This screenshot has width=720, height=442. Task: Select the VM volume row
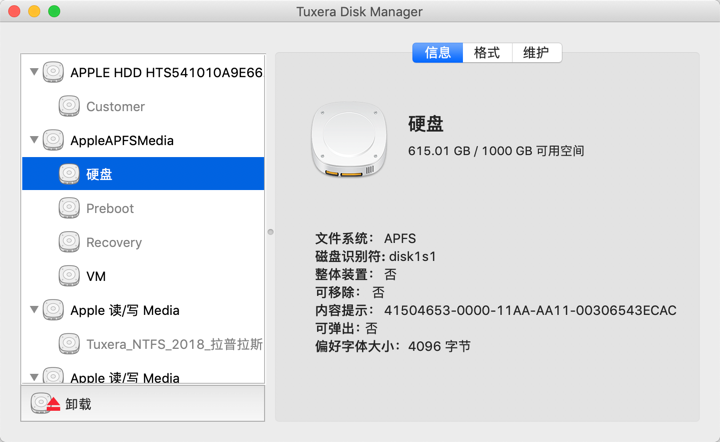click(143, 276)
